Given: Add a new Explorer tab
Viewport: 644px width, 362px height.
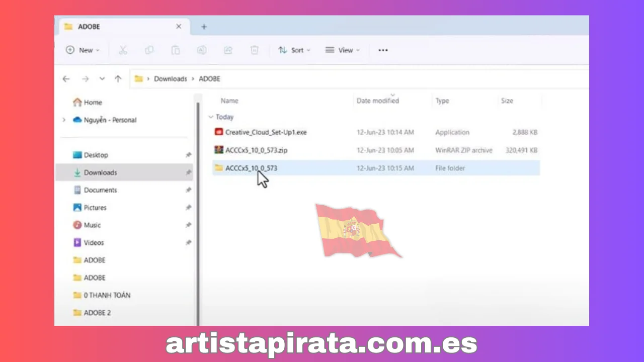Looking at the screenshot, I should click(204, 27).
